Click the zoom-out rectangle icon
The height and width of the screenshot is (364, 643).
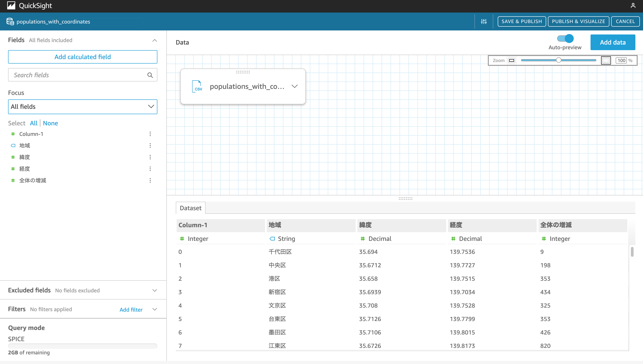512,60
